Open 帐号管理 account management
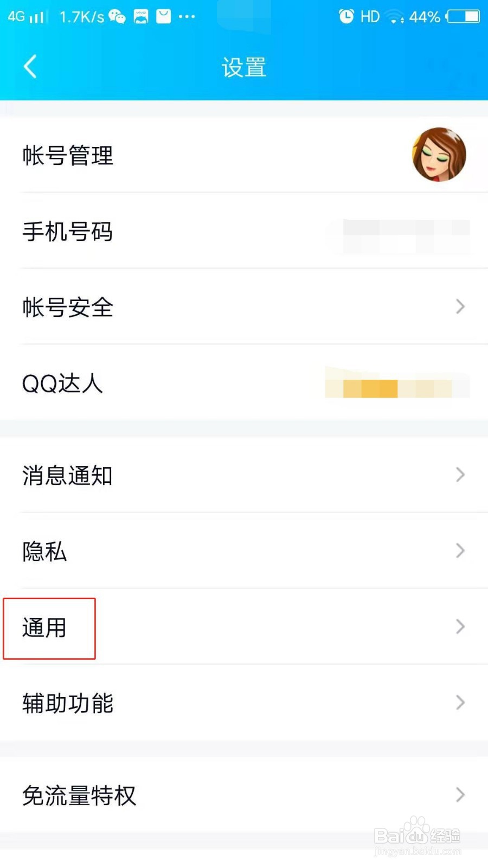Screen dimensions: 488x868 click(244, 155)
